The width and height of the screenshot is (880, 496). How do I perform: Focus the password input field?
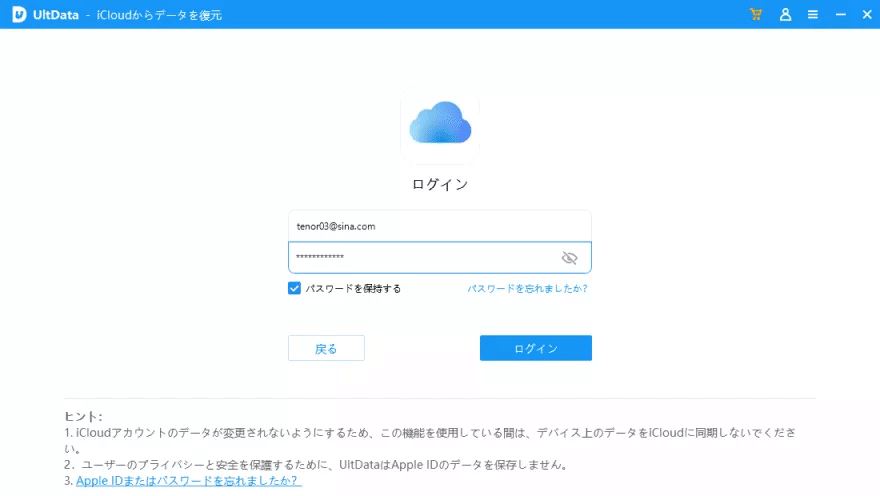(439, 258)
